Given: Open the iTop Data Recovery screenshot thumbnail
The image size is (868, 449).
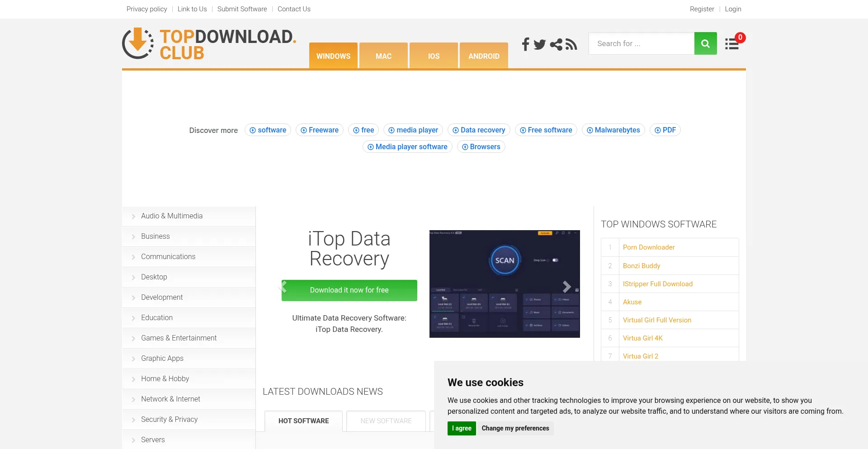Looking at the screenshot, I should [x=504, y=284].
